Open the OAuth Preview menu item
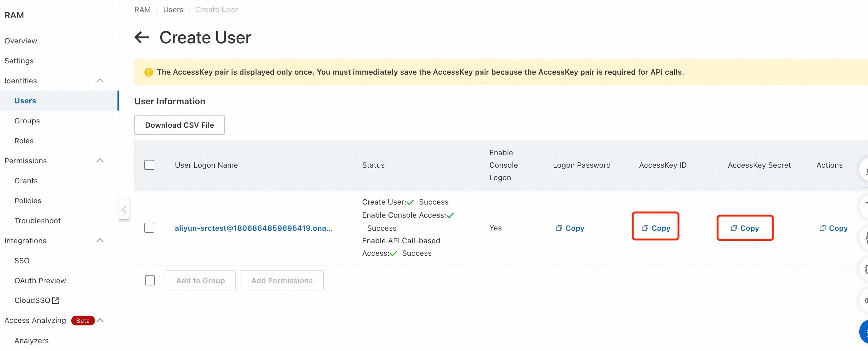This screenshot has height=351, width=868. point(40,280)
